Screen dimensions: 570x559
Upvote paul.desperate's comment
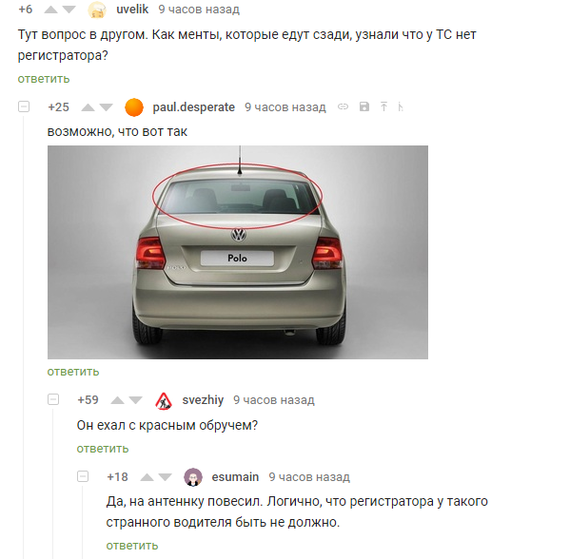pos(88,107)
